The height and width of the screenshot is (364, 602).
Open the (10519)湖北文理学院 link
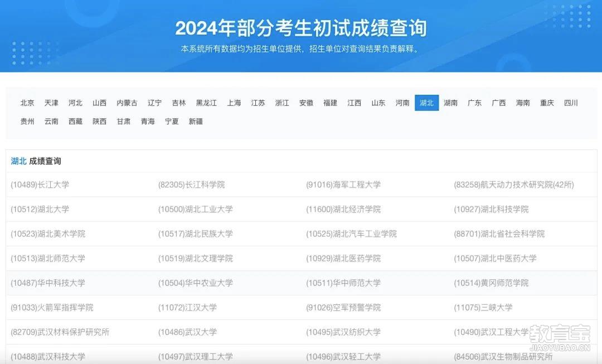click(196, 259)
